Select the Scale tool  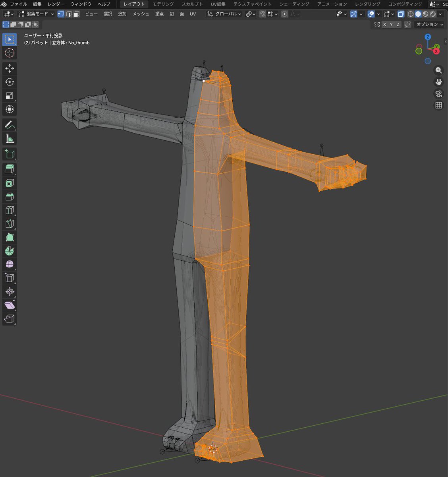10,95
